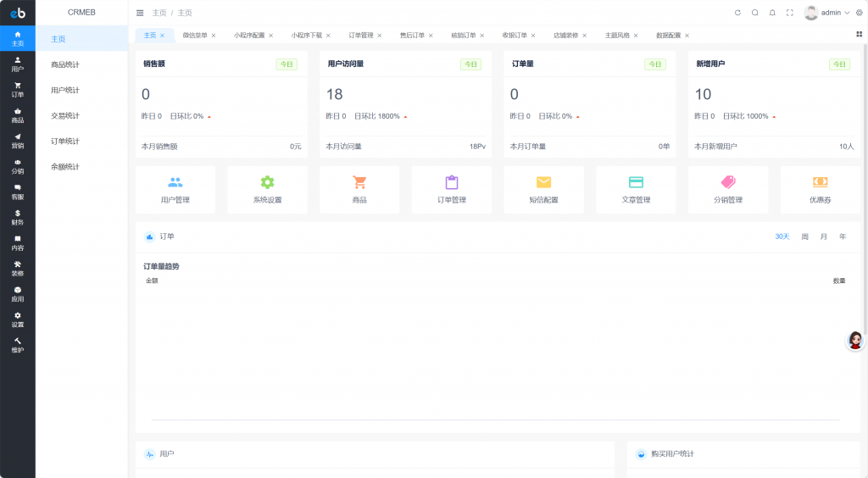The image size is (868, 478).
Task: Click the floating customer service avatar
Action: click(855, 341)
